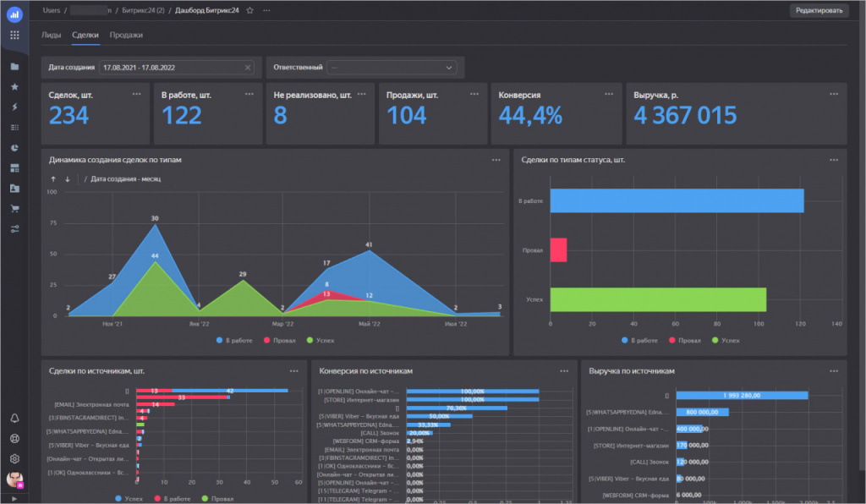Toggle В работе legend in sources chart
The image size is (866, 504).
click(173, 499)
